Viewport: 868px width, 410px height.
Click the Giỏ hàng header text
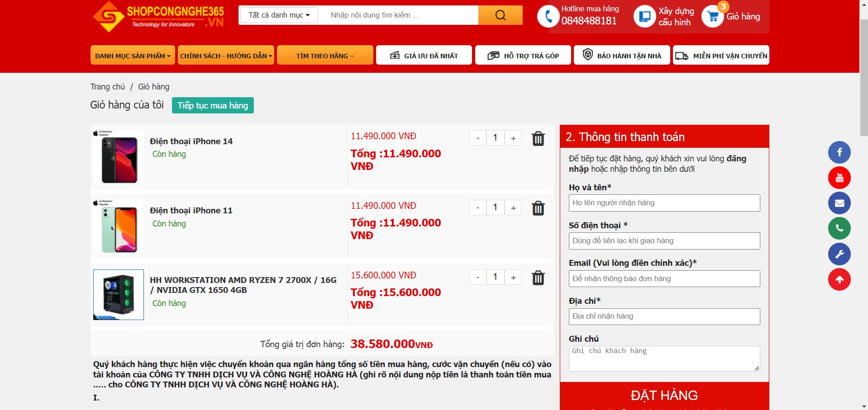pyautogui.click(x=743, y=17)
